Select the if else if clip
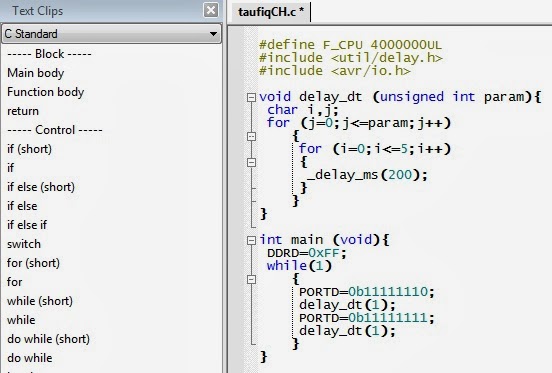Viewport: 552px width, 373px height. [27, 225]
